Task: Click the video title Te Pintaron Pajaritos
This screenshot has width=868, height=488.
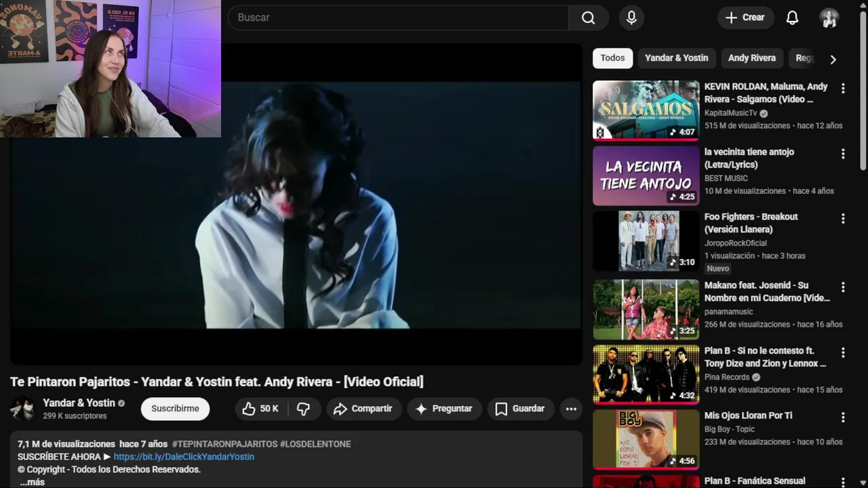Action: (217, 382)
